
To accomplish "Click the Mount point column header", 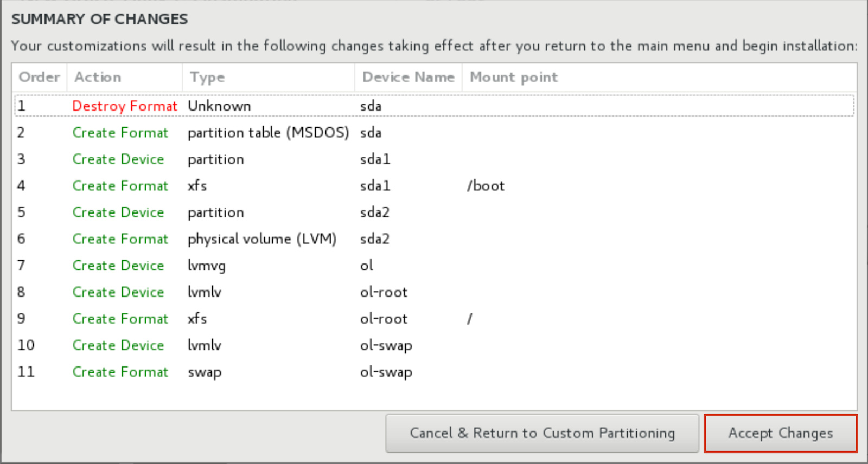I will point(659,78).
